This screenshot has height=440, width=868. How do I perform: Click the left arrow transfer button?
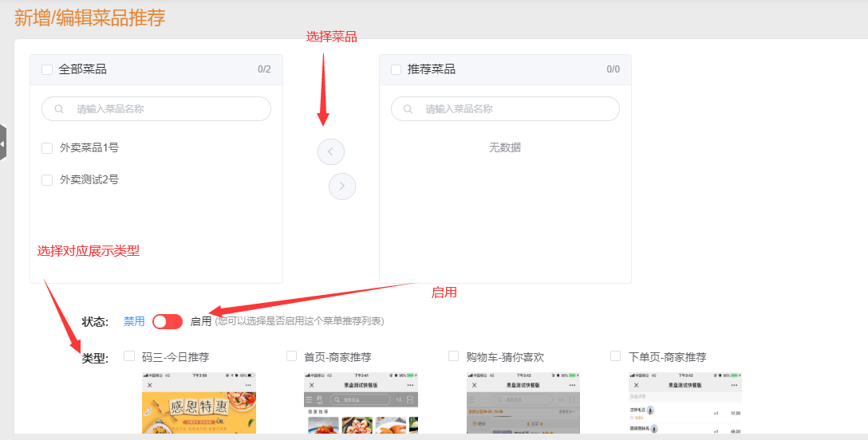(x=330, y=151)
